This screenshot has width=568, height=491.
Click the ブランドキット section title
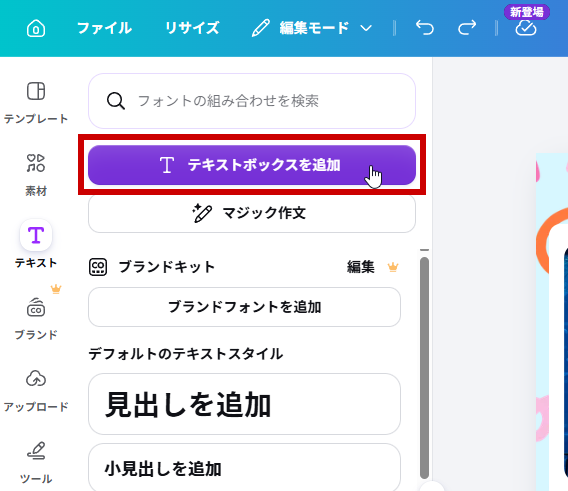(167, 267)
